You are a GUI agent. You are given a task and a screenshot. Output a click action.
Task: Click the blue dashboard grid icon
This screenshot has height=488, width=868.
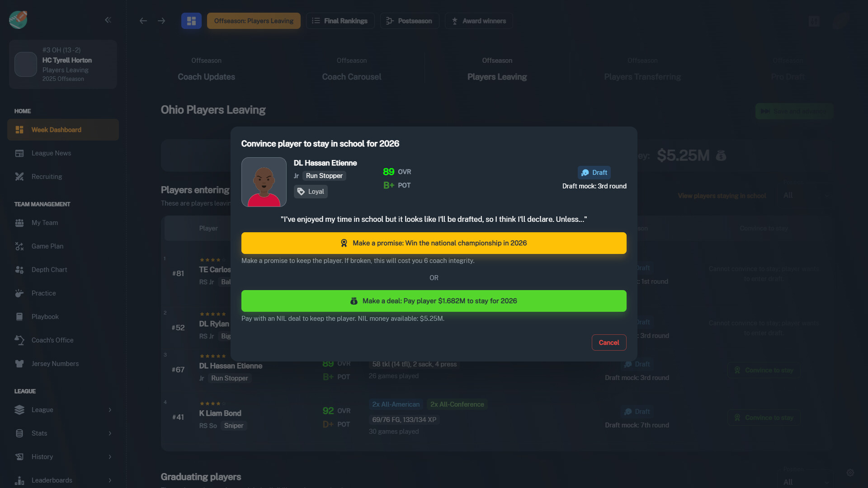tap(191, 20)
